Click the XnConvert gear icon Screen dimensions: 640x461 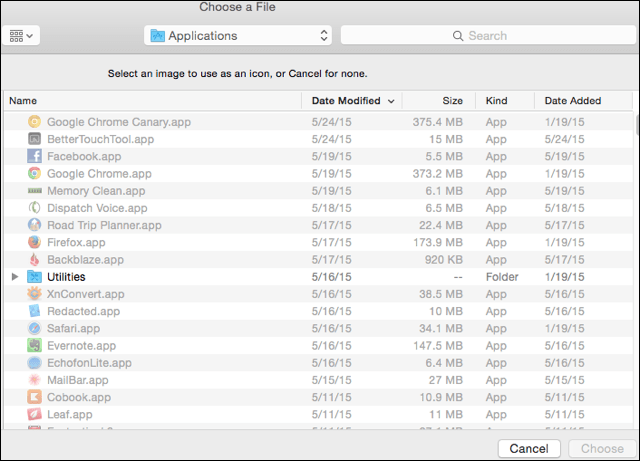pos(34,294)
